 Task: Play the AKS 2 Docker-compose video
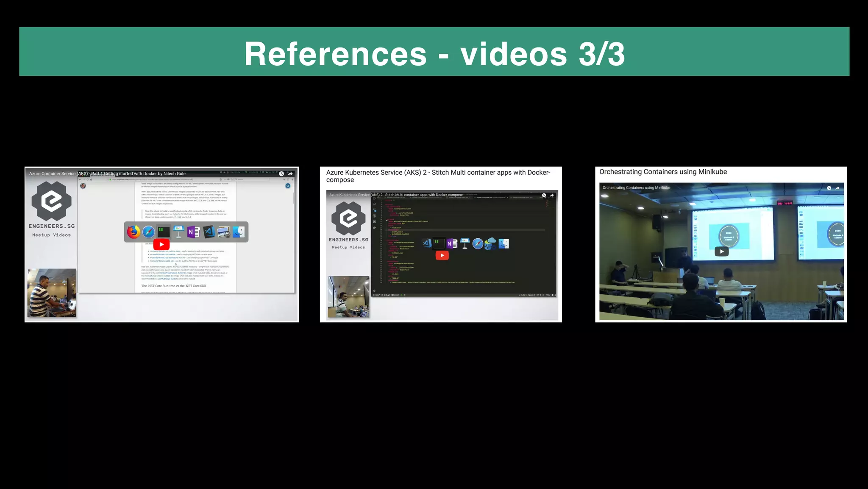(x=442, y=255)
